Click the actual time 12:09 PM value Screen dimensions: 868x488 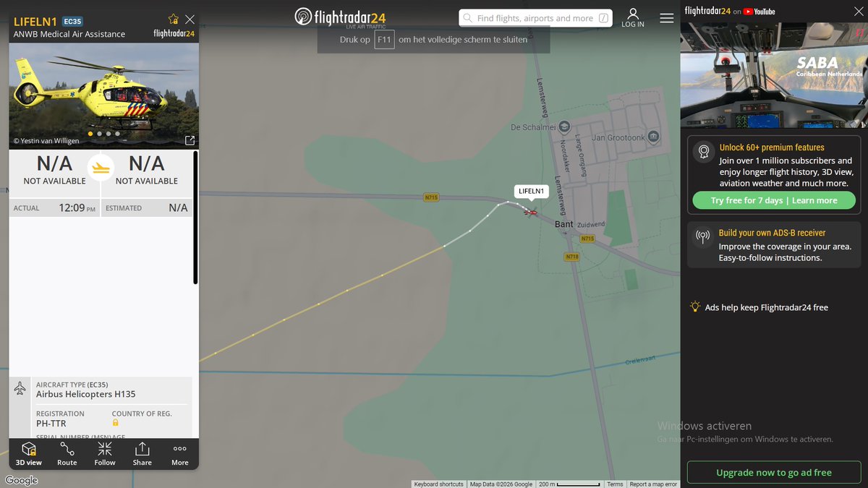[x=77, y=208]
